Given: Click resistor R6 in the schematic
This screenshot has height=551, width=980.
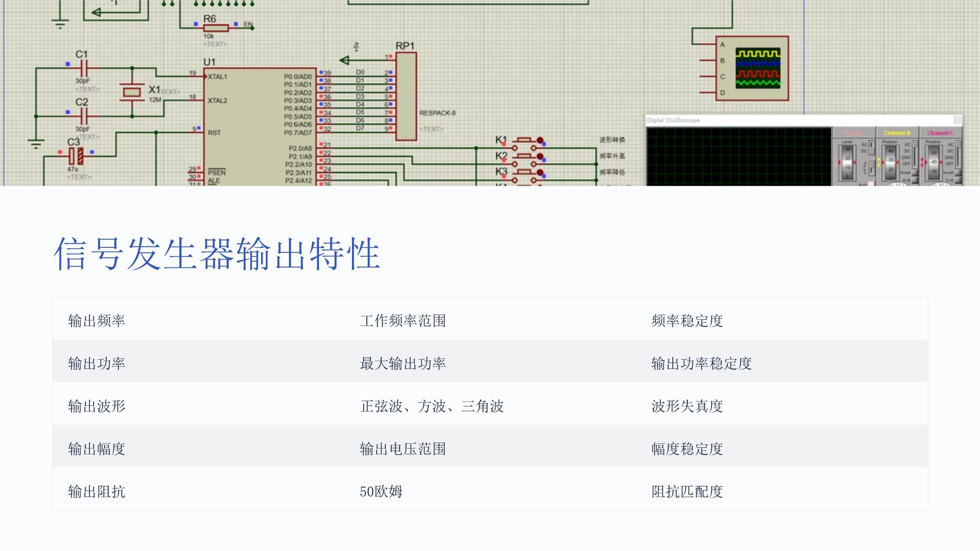Looking at the screenshot, I should [x=216, y=28].
